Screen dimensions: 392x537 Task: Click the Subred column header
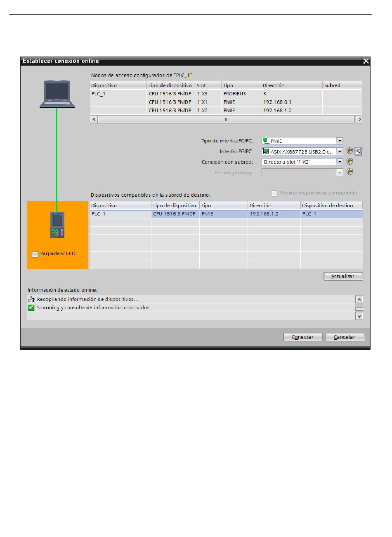click(x=342, y=85)
